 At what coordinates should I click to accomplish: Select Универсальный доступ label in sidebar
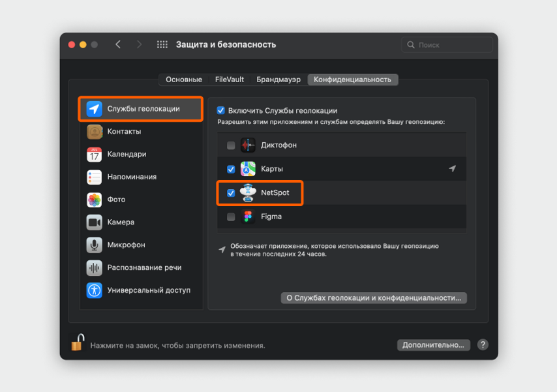(x=149, y=290)
